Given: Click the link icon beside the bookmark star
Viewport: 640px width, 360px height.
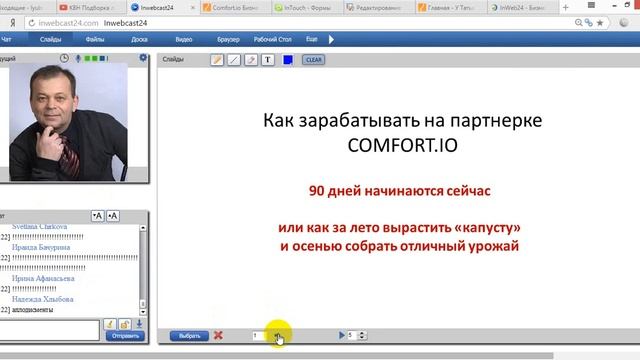Looking at the screenshot, I should 589,23.
